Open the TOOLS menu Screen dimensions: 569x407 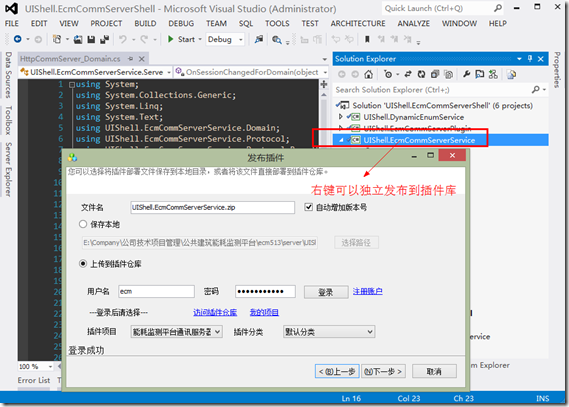(x=277, y=23)
